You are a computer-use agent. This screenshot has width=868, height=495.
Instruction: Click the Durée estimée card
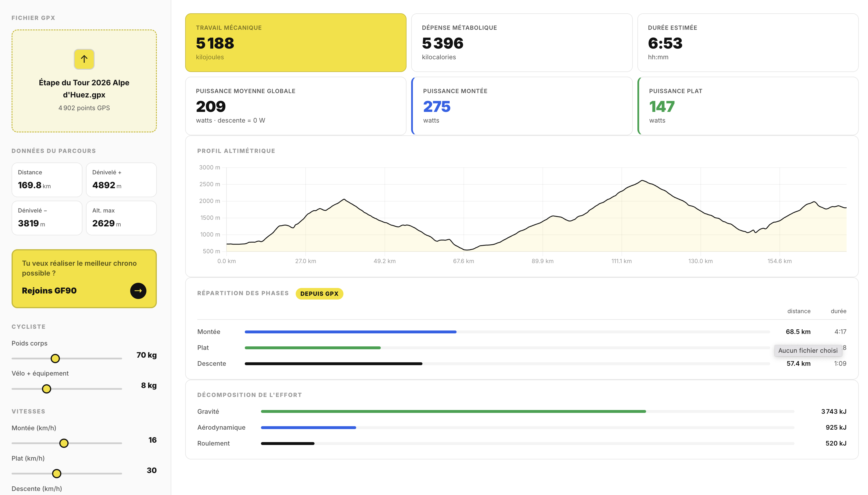pyautogui.click(x=747, y=43)
